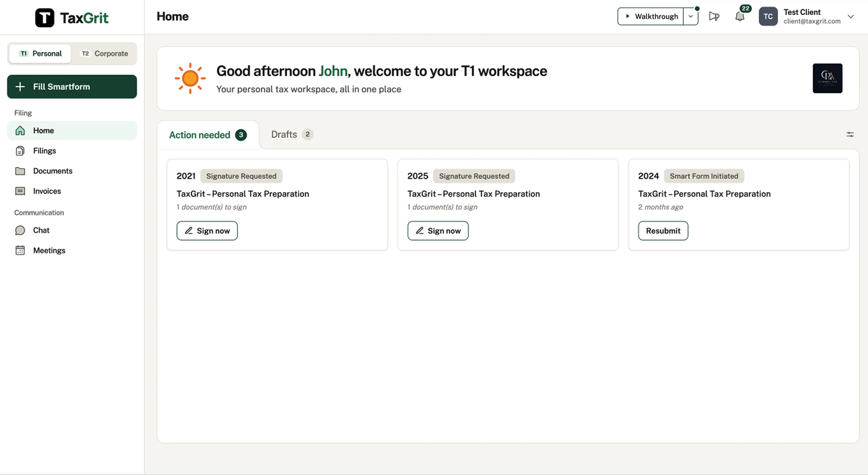The width and height of the screenshot is (868, 476).
Task: Click the Filings document icon
Action: [20, 151]
